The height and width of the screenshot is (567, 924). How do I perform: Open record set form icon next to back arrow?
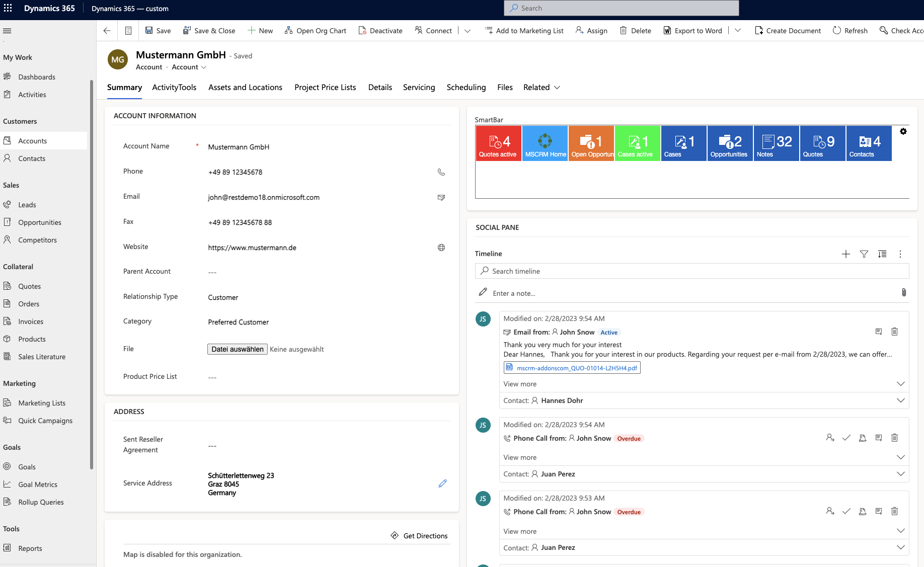128,31
